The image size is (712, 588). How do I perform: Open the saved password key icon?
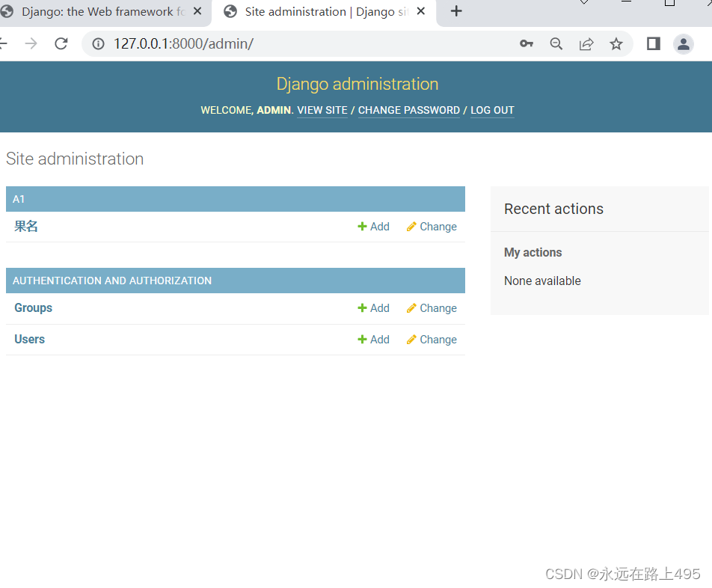pos(527,43)
